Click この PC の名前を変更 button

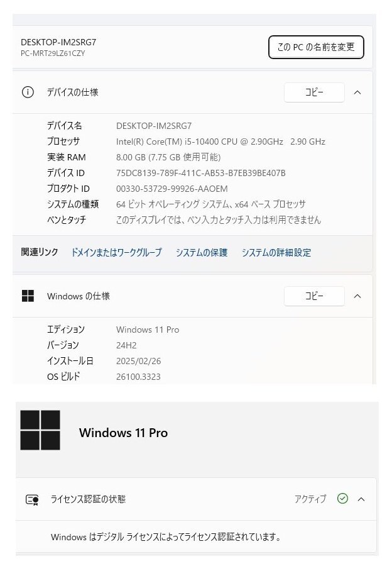316,47
